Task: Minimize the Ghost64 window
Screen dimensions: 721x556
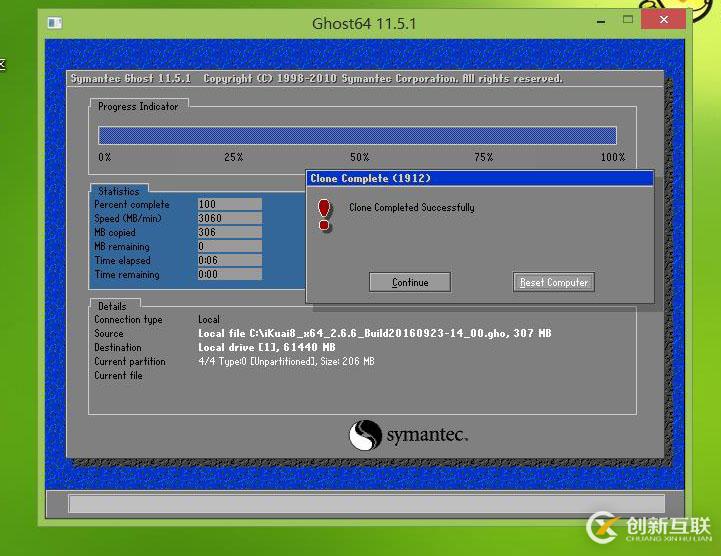Action: [601, 21]
